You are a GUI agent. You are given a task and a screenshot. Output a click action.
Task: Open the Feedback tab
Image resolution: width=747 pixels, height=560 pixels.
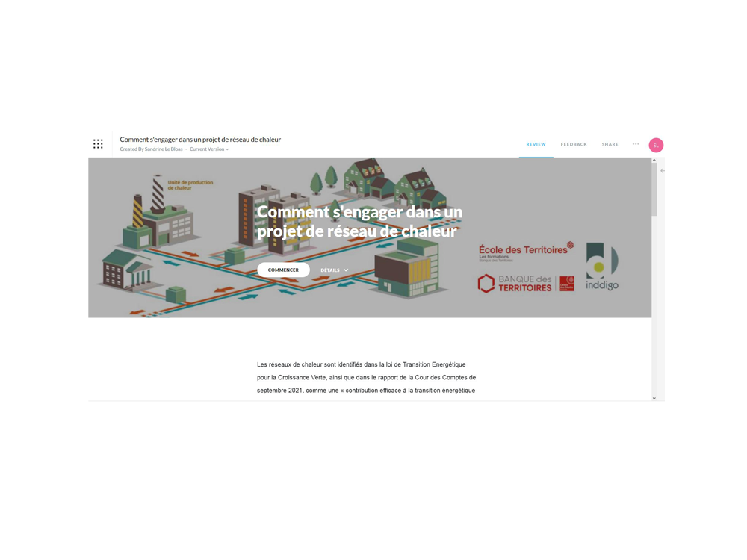[574, 144]
